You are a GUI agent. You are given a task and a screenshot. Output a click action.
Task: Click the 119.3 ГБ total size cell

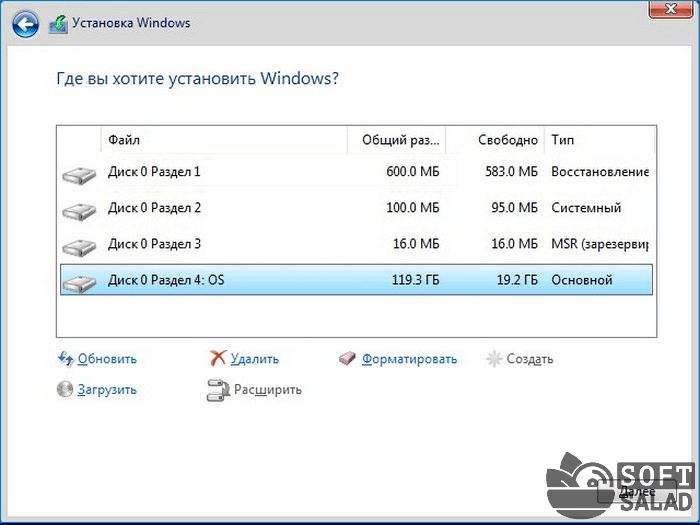pos(415,280)
